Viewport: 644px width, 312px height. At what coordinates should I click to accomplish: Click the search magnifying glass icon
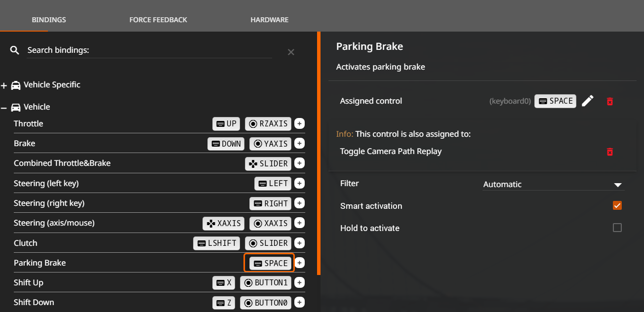tap(14, 50)
